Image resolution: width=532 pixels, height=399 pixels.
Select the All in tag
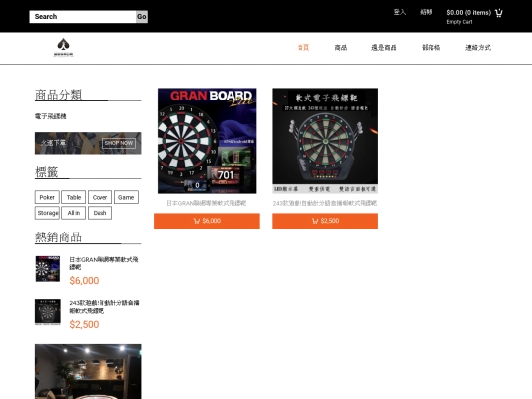point(74,213)
